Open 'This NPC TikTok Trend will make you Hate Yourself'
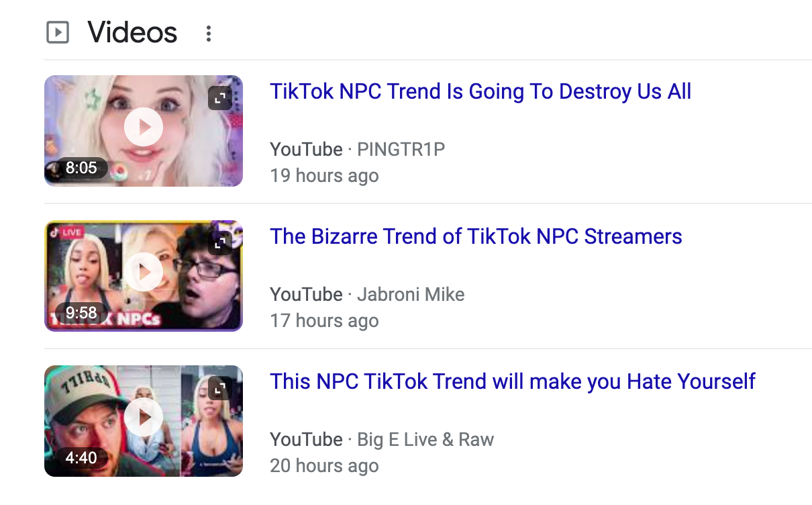The image size is (812, 505). click(513, 381)
